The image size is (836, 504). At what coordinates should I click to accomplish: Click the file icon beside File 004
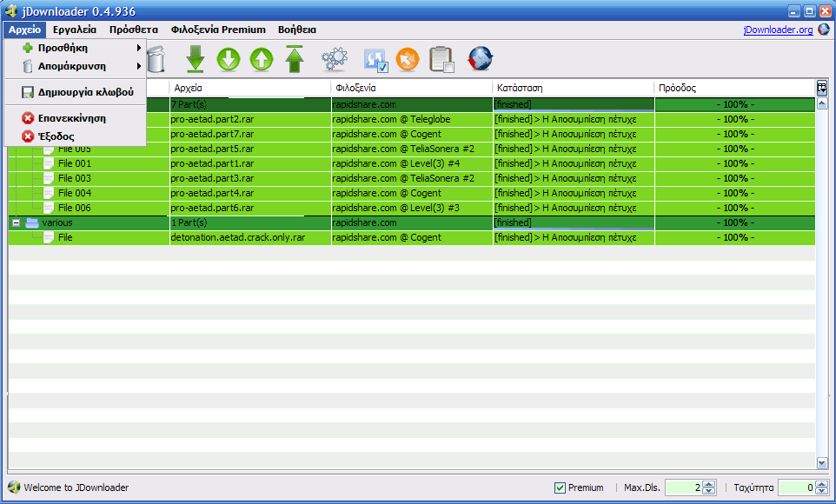pyautogui.click(x=49, y=193)
